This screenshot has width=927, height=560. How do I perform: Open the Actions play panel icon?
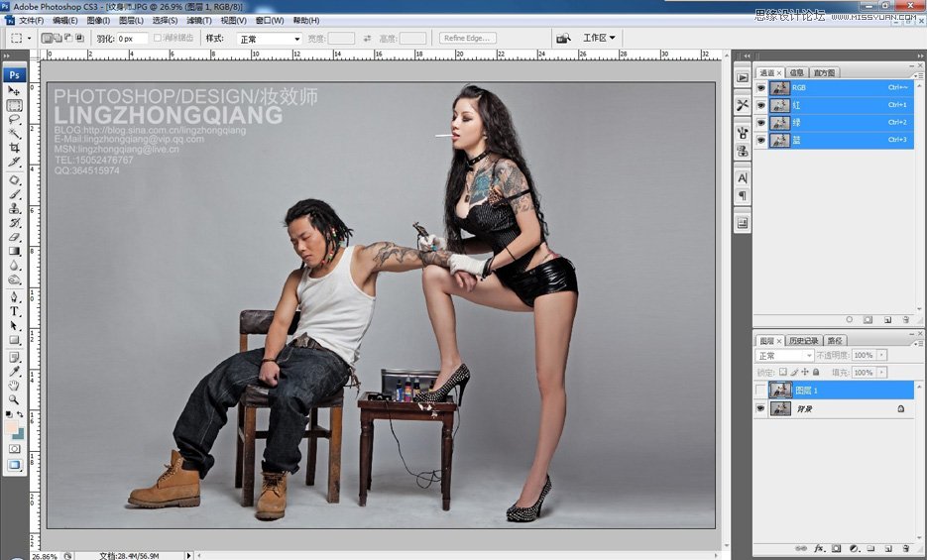pyautogui.click(x=743, y=77)
